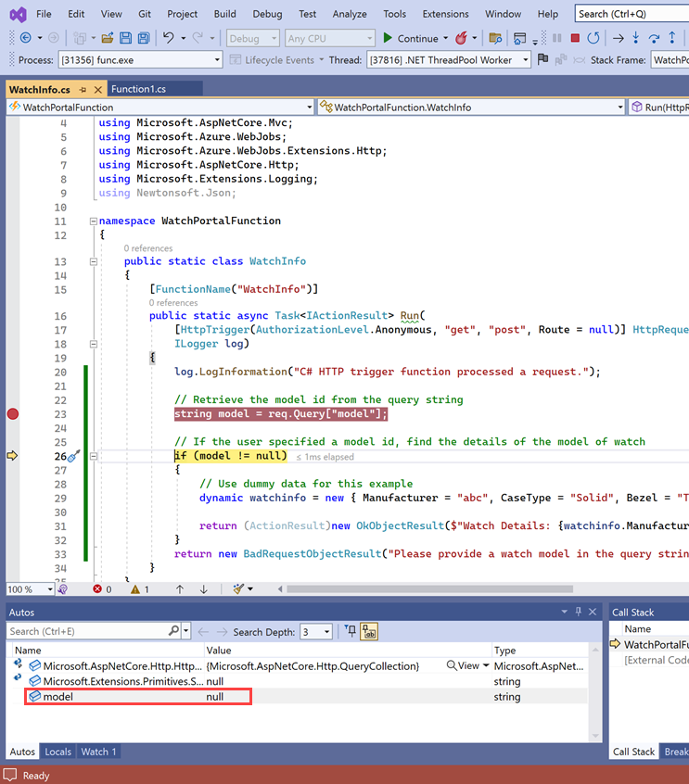The image size is (689, 784).
Task: Stop debugging with the red square
Action: point(575,38)
